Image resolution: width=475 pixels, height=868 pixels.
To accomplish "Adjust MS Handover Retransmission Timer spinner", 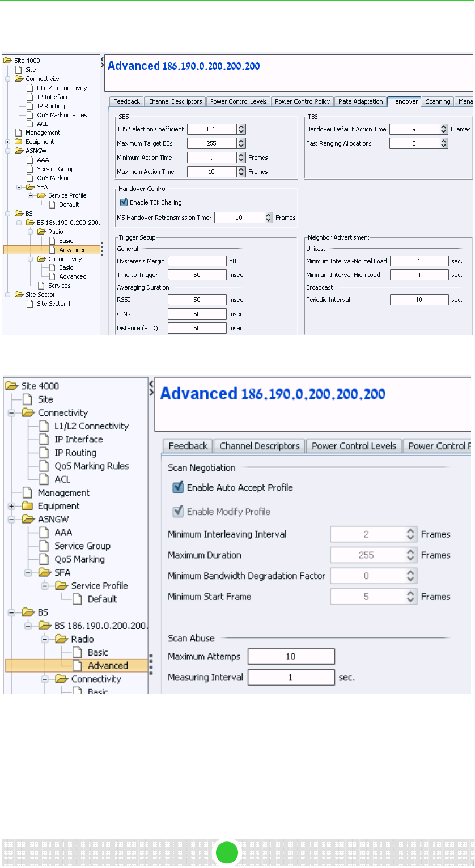I will (268, 218).
